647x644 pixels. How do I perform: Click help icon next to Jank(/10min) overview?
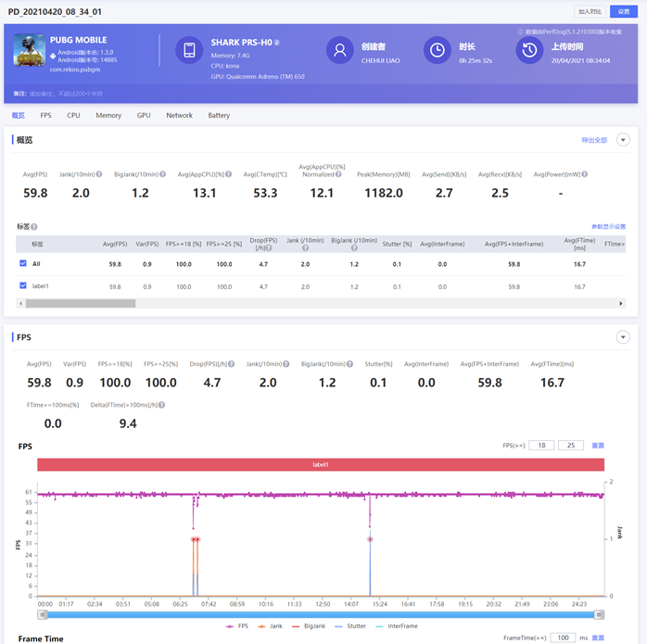tap(99, 174)
